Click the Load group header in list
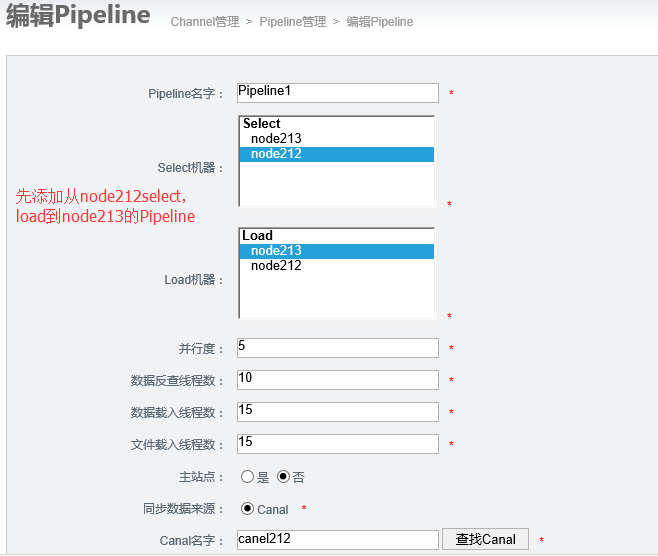Image resolution: width=658 pixels, height=556 pixels. click(258, 236)
